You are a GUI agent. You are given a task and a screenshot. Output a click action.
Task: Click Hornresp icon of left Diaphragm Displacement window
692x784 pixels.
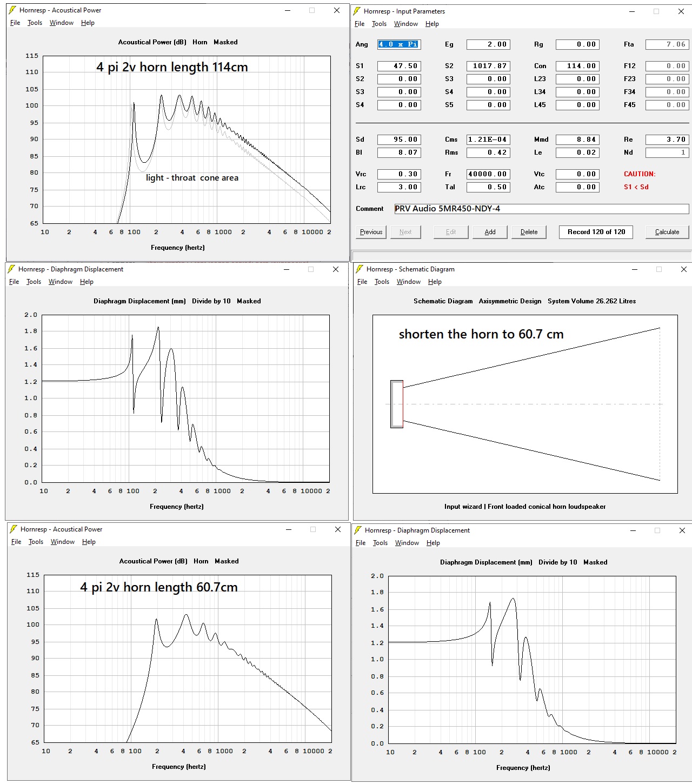tap(11, 269)
